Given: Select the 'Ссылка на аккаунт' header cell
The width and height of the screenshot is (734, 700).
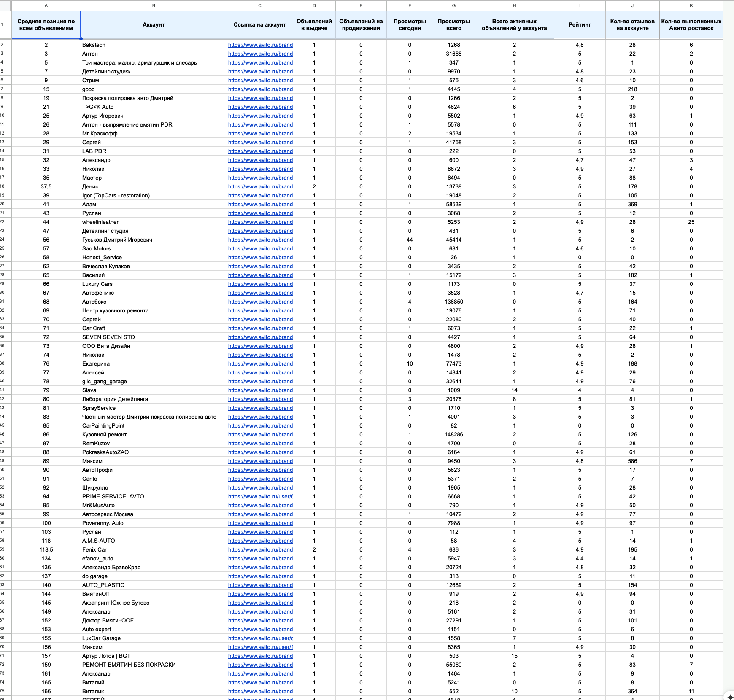Looking at the screenshot, I should [x=260, y=25].
